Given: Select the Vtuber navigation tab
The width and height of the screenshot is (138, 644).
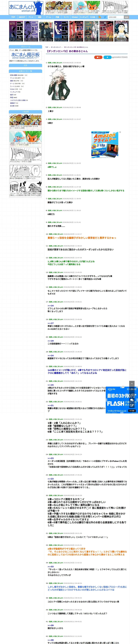Looking at the screenshot, I should coord(75,17).
